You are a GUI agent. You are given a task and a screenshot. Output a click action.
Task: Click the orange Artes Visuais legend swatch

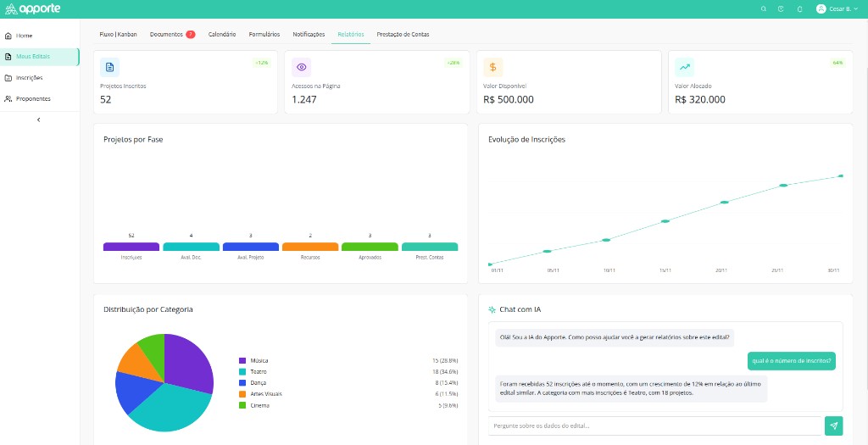click(242, 394)
